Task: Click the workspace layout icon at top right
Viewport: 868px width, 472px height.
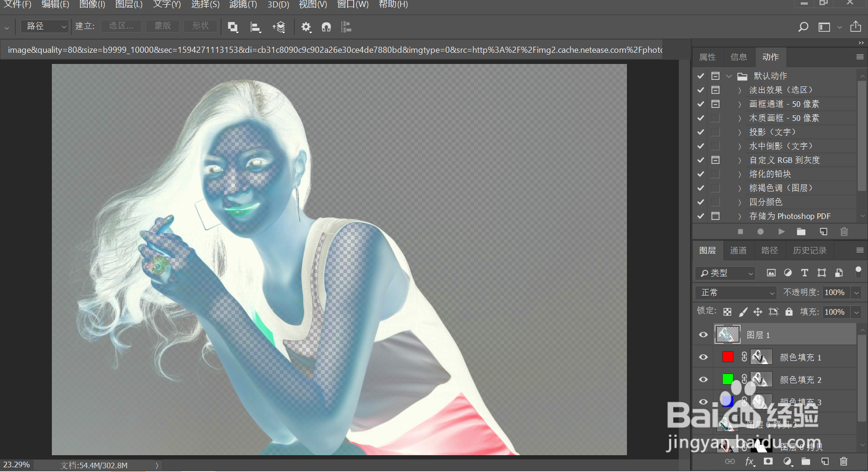Action: [825, 27]
